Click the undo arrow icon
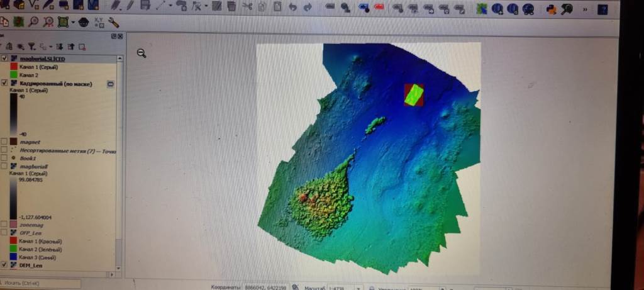The width and height of the screenshot is (644, 290). pyautogui.click(x=292, y=8)
